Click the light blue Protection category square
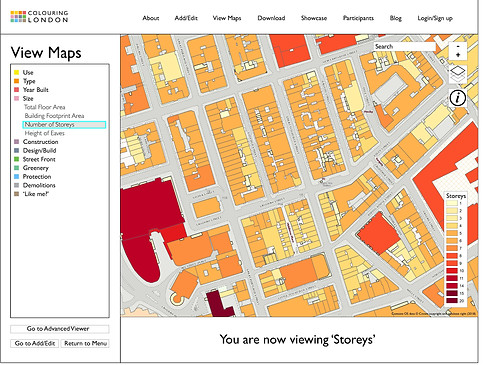The image size is (487, 365). 16,176
